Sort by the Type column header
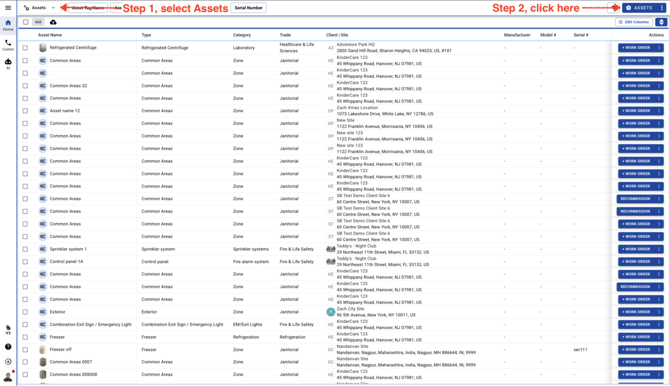Screen dimensions: 670x386 (x=146, y=35)
